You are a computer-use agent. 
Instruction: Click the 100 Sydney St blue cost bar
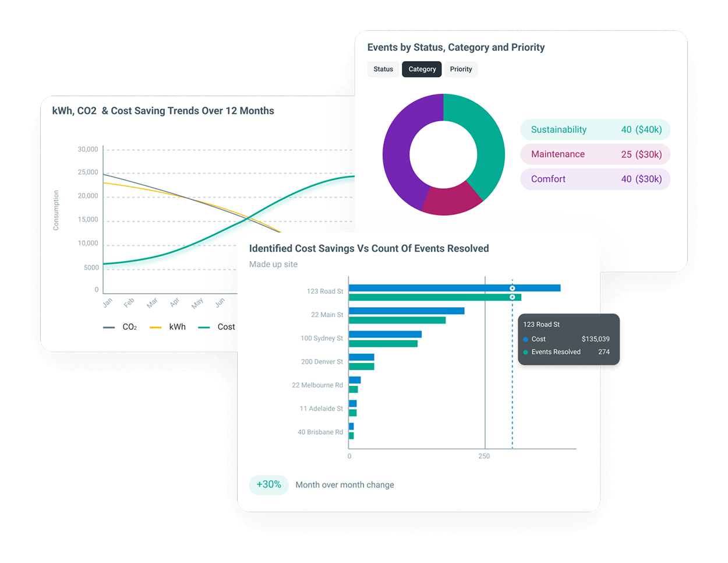385,335
